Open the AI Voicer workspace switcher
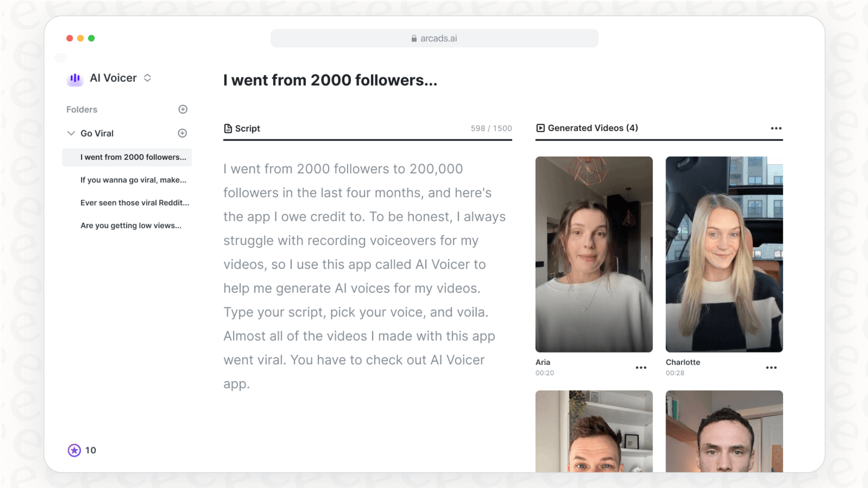This screenshot has width=868, height=488. [147, 78]
